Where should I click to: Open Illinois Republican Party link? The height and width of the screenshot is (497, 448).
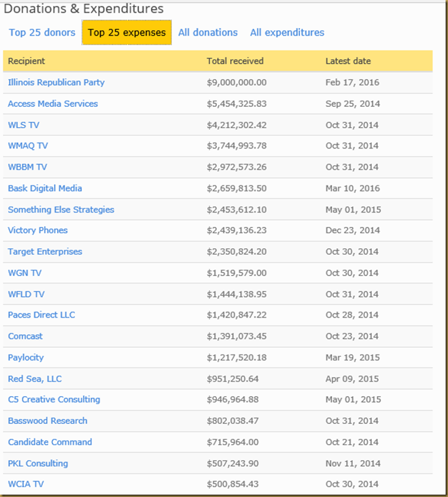[56, 83]
